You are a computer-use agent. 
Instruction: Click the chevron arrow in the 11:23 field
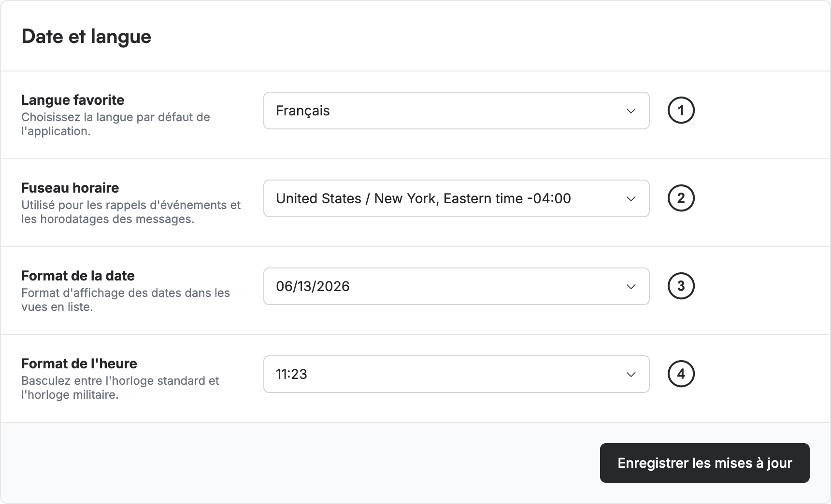pyautogui.click(x=630, y=375)
